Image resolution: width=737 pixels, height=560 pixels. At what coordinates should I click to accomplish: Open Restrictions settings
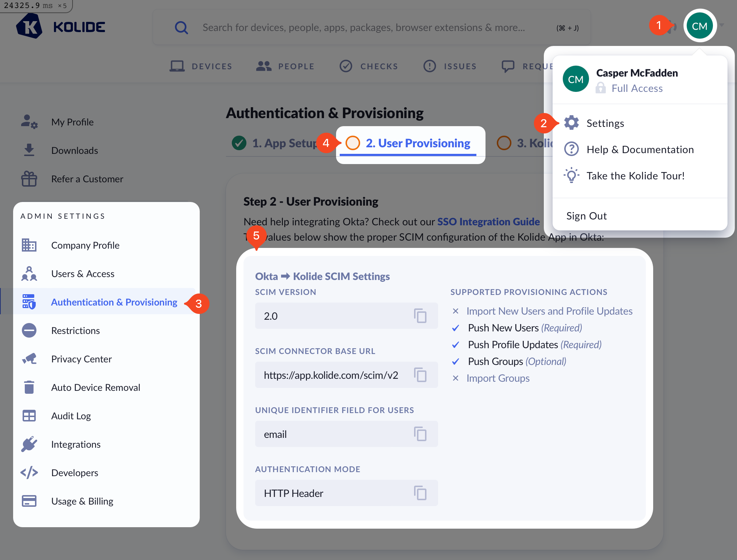(x=75, y=330)
